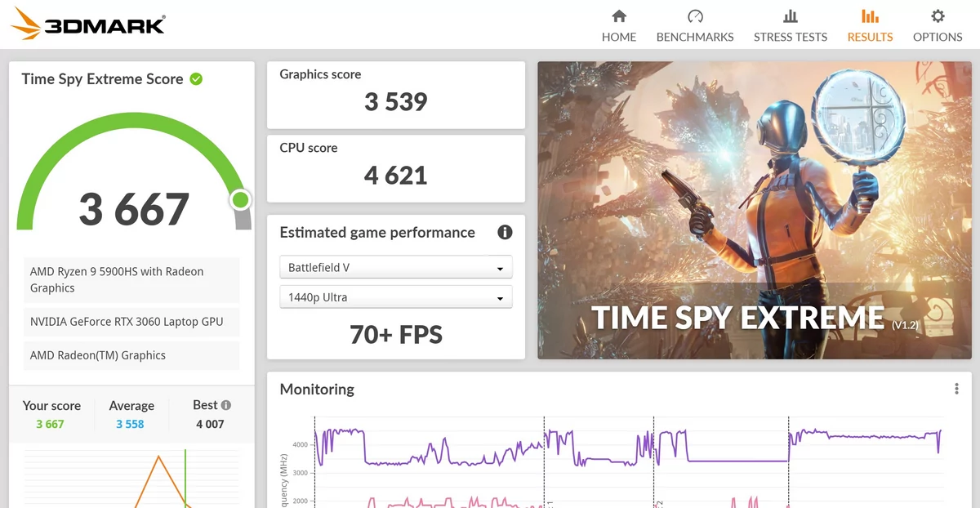Image resolution: width=980 pixels, height=508 pixels.
Task: Click the Monitoring heading
Action: point(317,390)
